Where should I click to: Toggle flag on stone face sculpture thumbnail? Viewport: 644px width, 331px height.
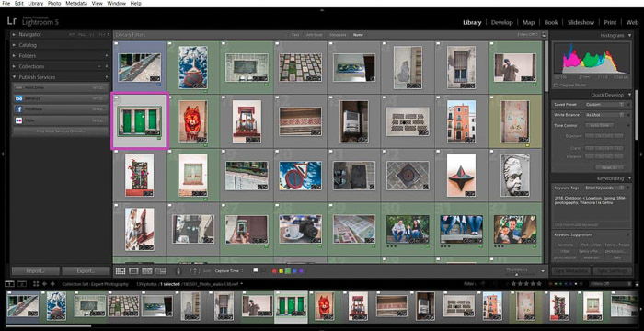click(491, 151)
